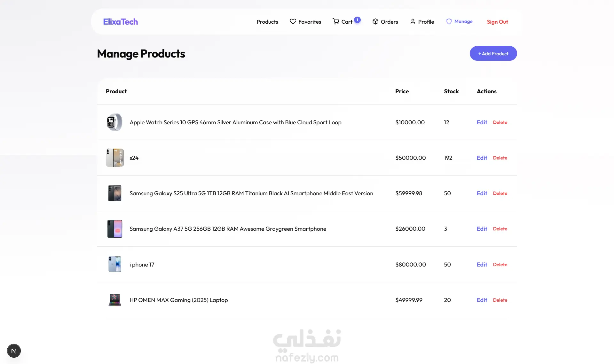This screenshot has height=364, width=614.
Task: Click the $49999.99 price cell
Action: pos(409,300)
